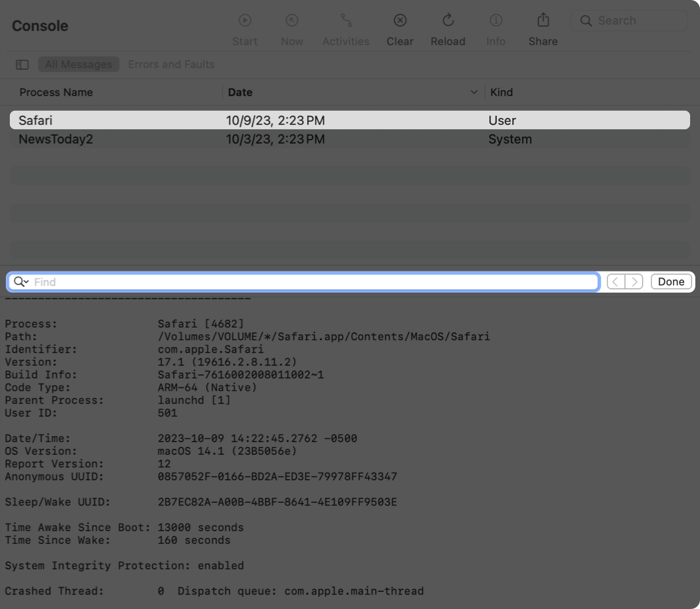
Task: Select the All Messages filter
Action: [78, 65]
